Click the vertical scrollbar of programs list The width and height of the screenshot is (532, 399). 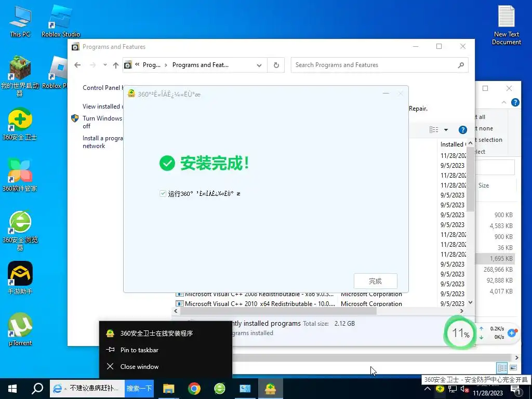pyautogui.click(x=470, y=179)
